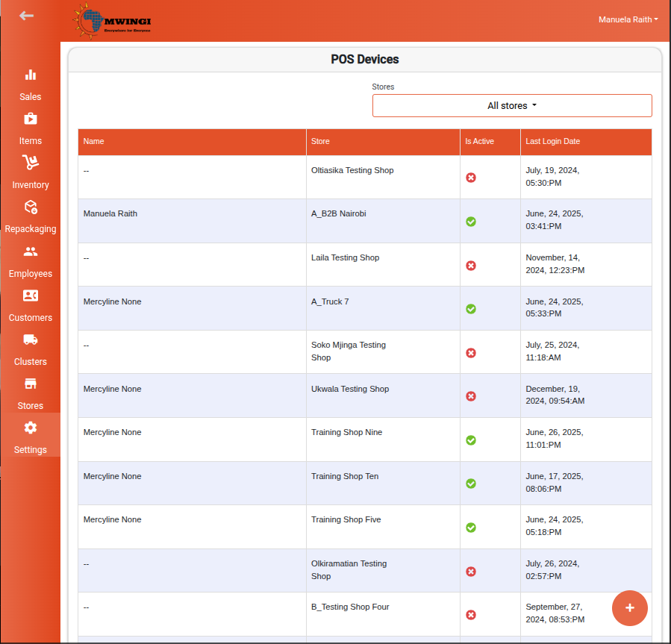Sort by Last Login Date column header

pos(552,141)
